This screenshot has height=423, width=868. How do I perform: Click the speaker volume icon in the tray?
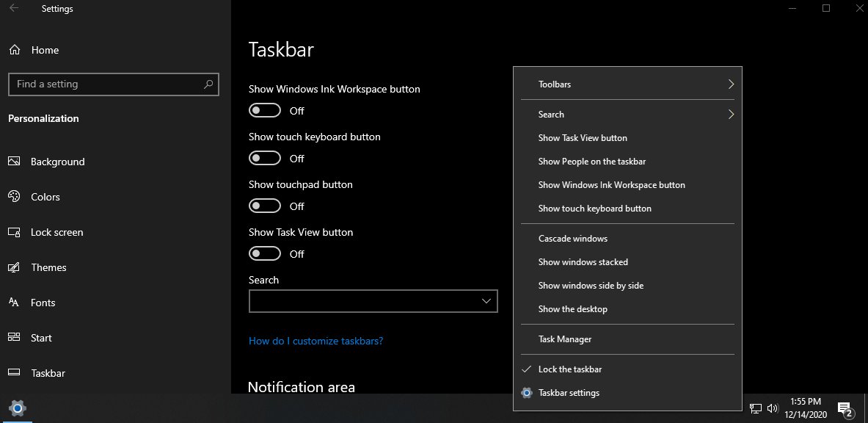(x=772, y=408)
